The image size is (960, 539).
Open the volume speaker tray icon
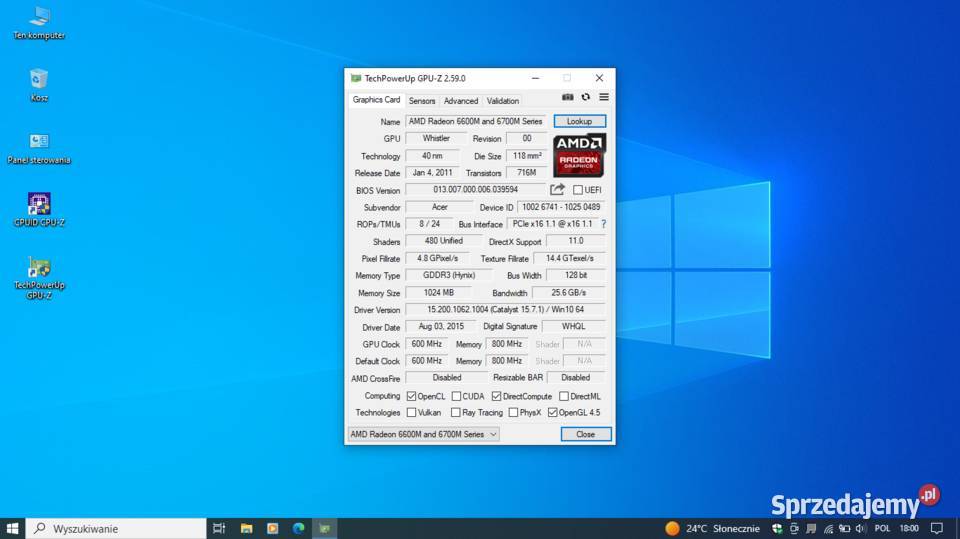(860, 529)
